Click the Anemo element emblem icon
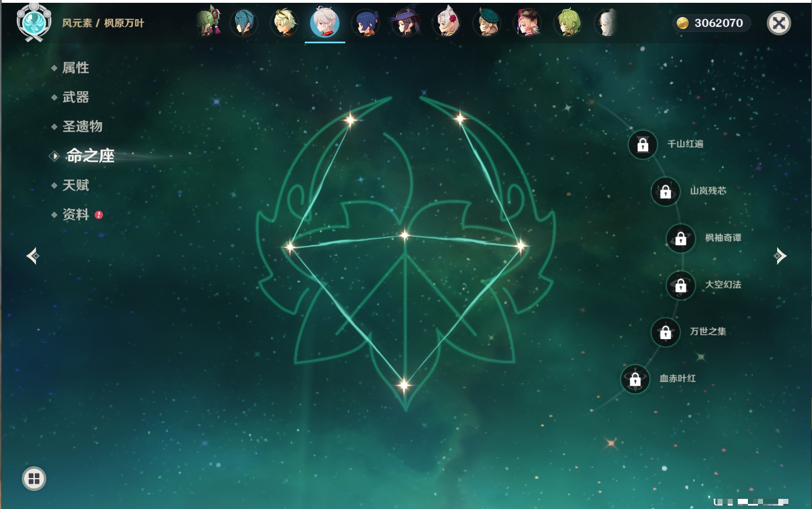The image size is (812, 509). point(34,22)
